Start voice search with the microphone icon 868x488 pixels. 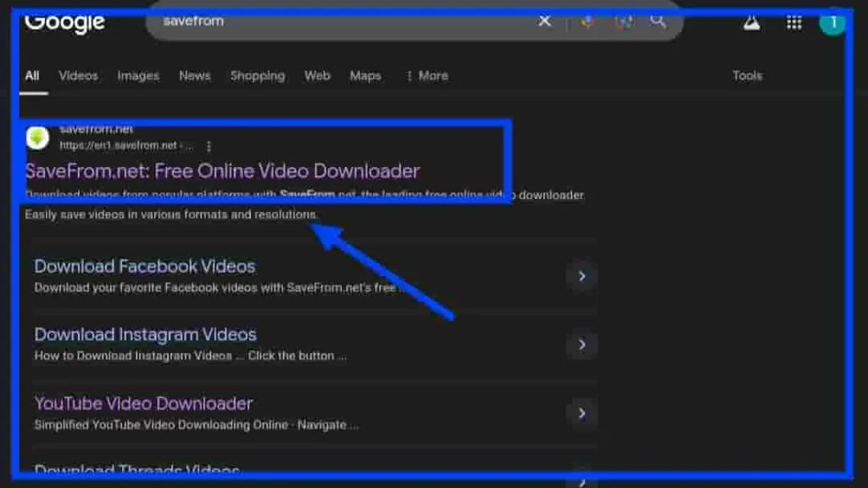587,22
